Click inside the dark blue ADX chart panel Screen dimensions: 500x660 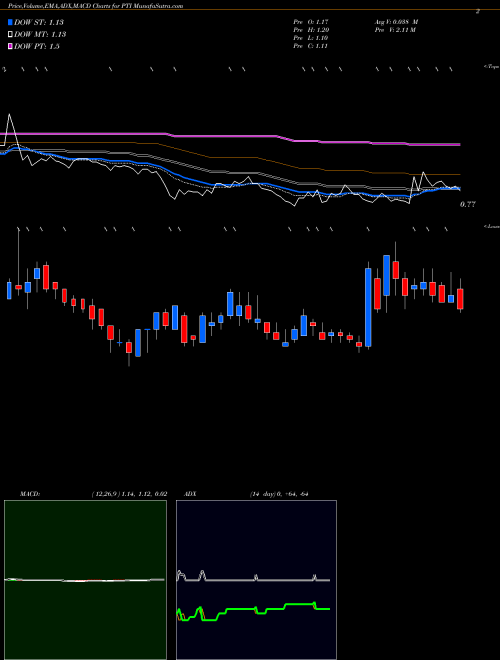(x=256, y=580)
